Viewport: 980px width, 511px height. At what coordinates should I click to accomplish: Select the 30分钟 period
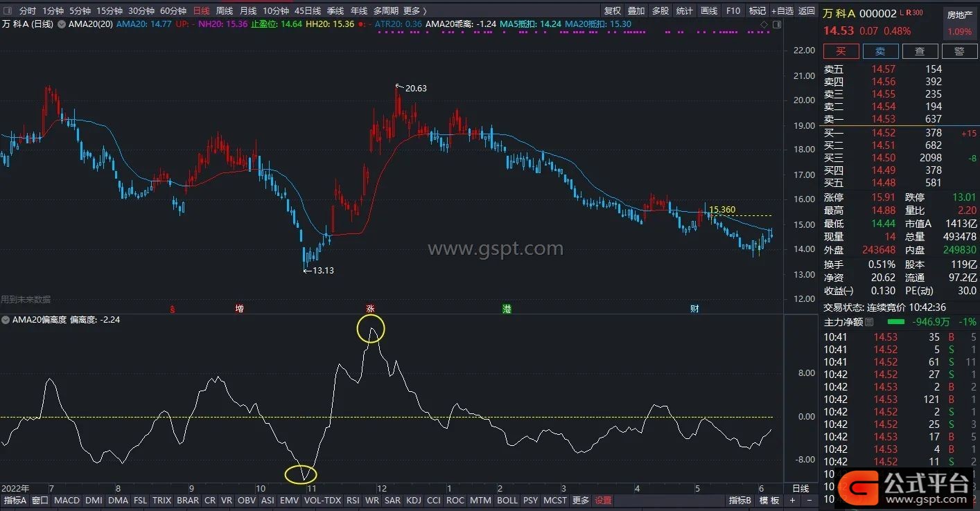click(x=141, y=10)
